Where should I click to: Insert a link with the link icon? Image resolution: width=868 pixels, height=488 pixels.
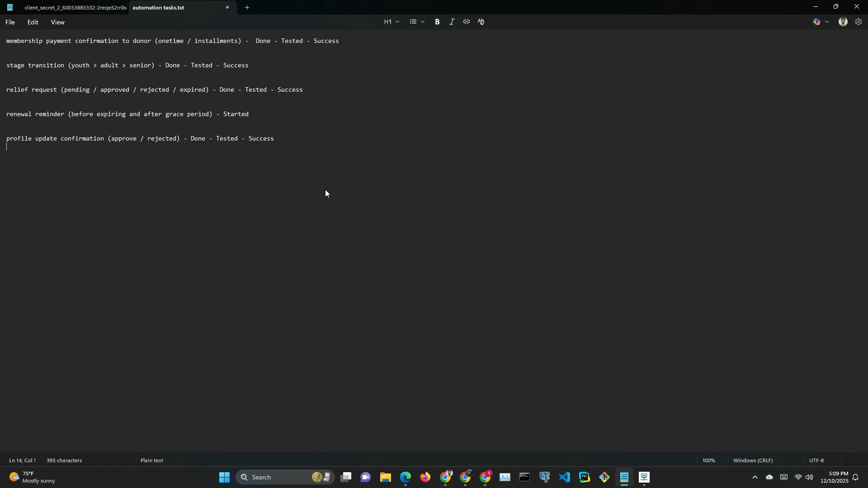(x=466, y=22)
